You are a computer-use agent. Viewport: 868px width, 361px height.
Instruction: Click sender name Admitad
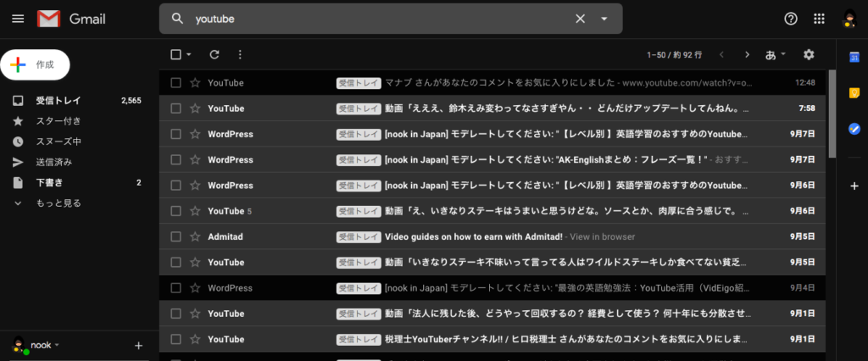225,236
